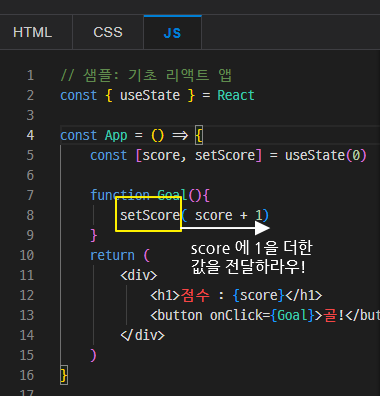The image size is (380, 396).
Task: Click line number 8 in the gutter
Action: pyautogui.click(x=30, y=215)
